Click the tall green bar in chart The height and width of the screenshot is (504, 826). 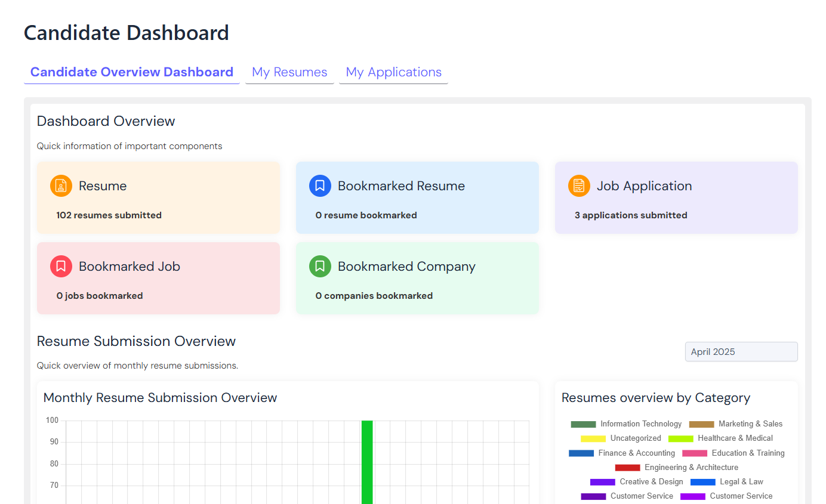367,462
